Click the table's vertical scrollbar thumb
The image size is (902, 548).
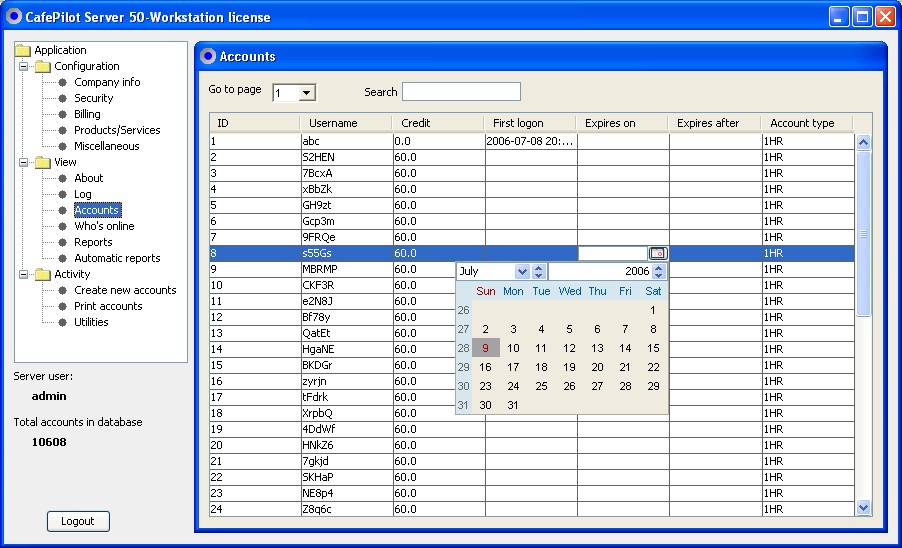(863, 233)
